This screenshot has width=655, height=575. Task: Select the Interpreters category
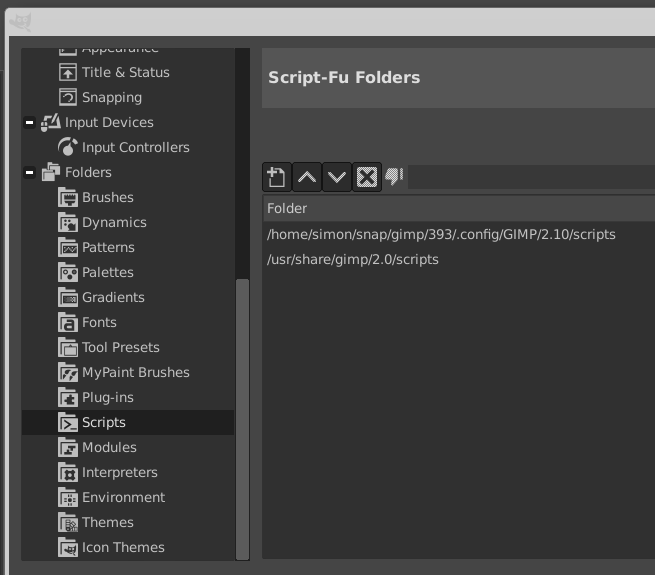pos(119,472)
